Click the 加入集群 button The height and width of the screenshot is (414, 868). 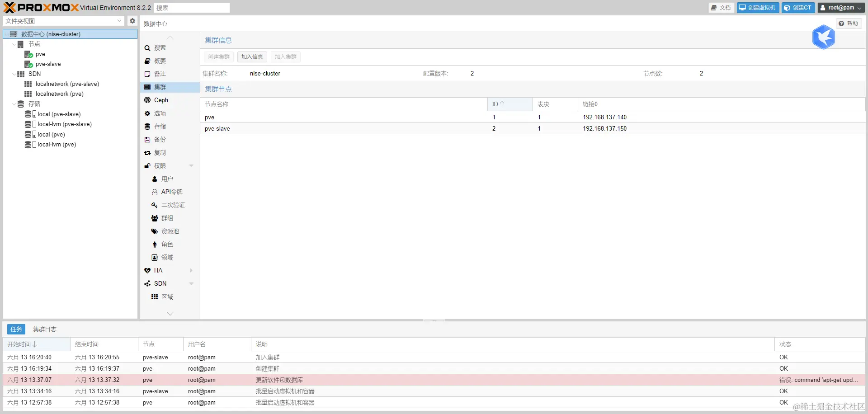tap(286, 57)
